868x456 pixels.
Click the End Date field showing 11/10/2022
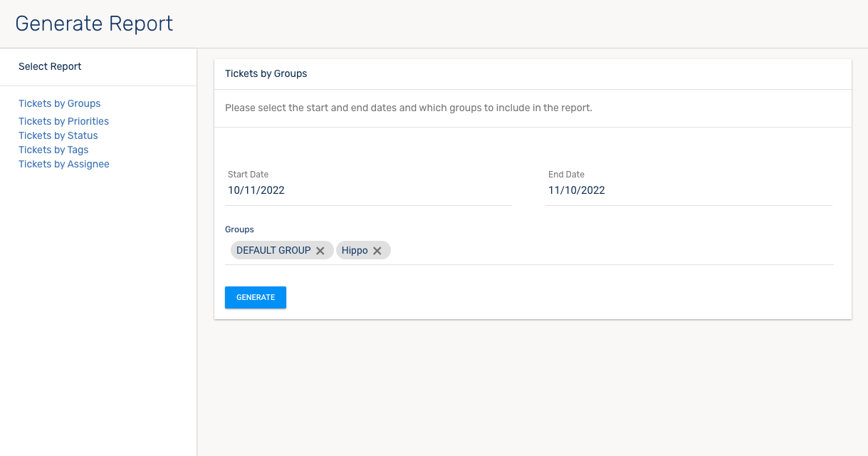tap(688, 190)
